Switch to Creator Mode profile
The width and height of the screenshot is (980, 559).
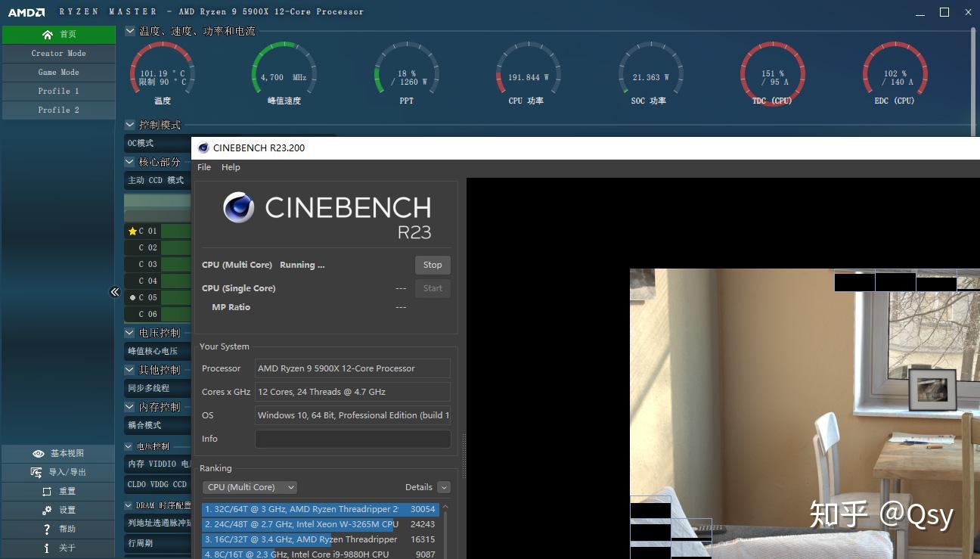click(59, 53)
